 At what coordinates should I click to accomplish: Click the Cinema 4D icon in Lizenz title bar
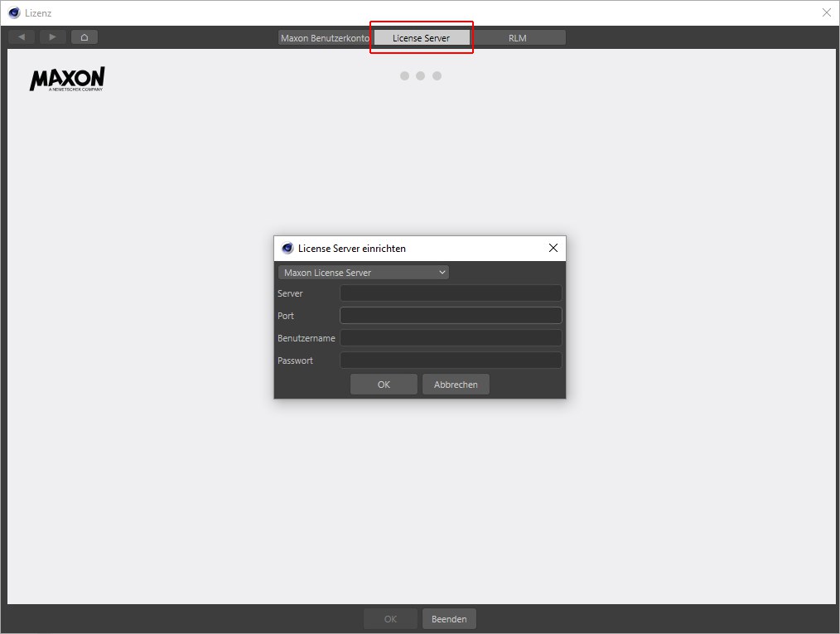(14, 13)
